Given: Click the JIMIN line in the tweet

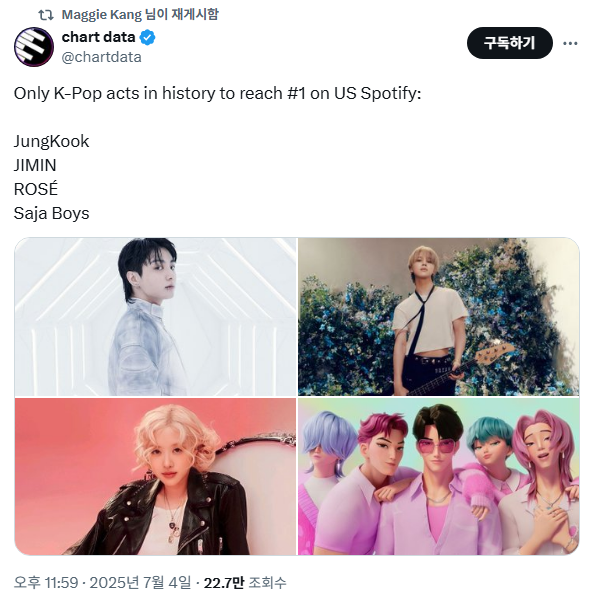Looking at the screenshot, I should click(x=35, y=165).
